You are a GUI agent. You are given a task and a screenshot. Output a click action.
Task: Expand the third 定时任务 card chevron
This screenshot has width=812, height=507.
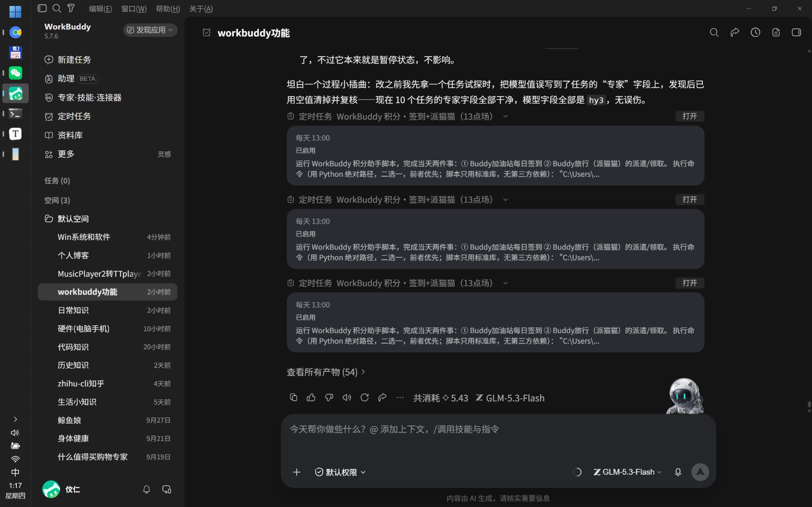point(505,283)
